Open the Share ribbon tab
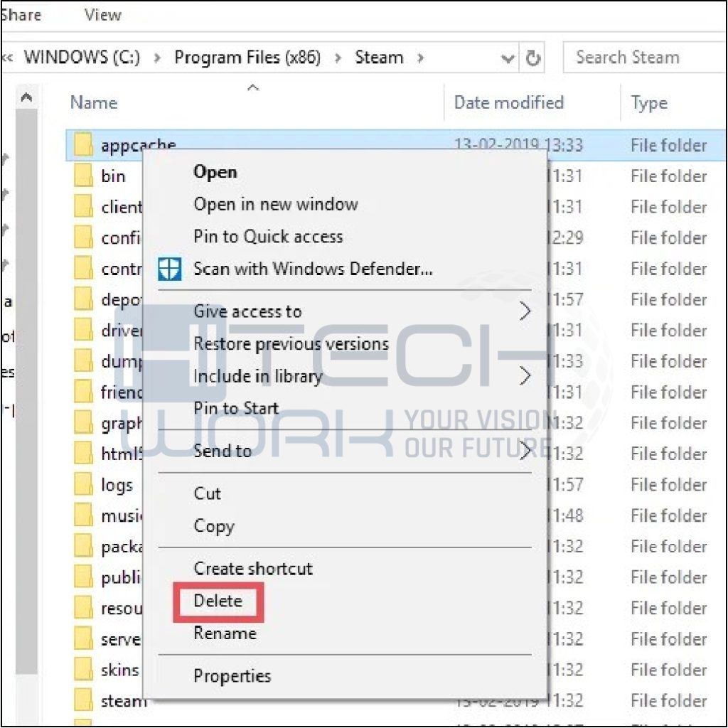The height and width of the screenshot is (728, 728). pyautogui.click(x=21, y=15)
